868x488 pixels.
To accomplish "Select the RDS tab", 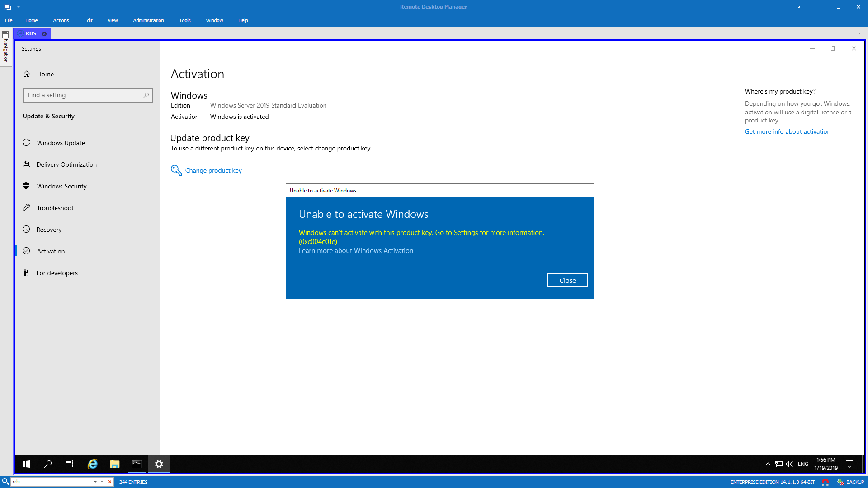I will [x=30, y=33].
